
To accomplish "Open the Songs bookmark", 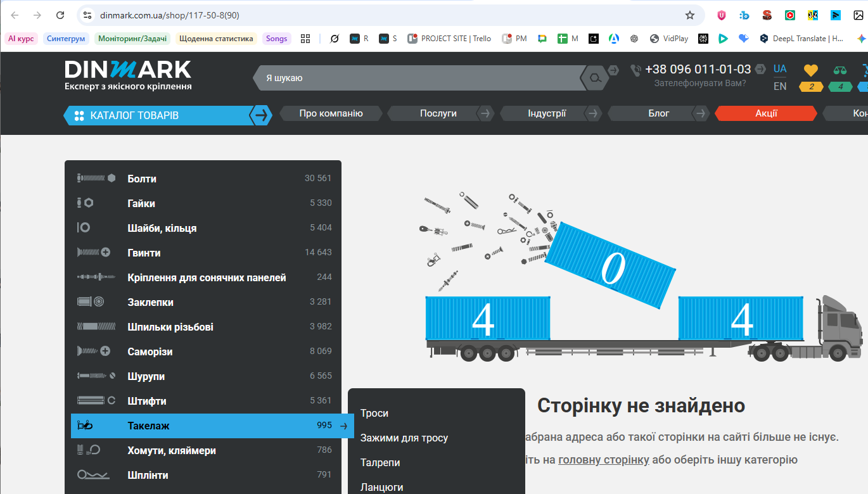I will click(x=276, y=39).
